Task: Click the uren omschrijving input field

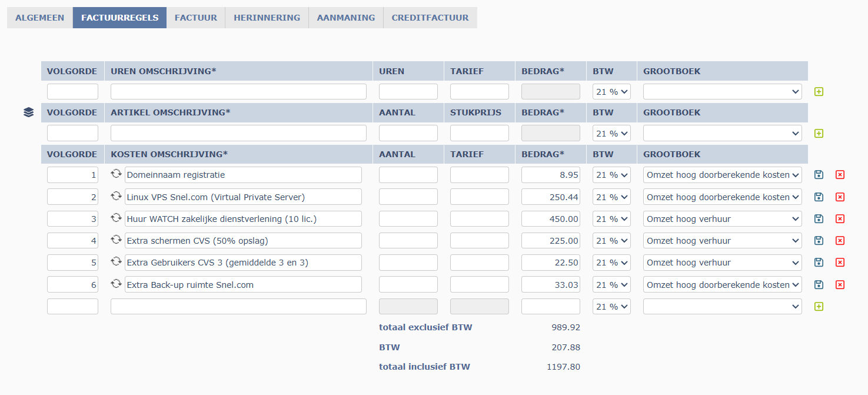Action: [x=238, y=92]
